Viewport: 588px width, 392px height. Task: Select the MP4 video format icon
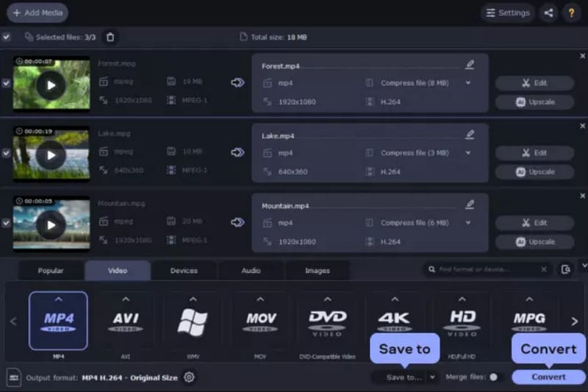58,321
